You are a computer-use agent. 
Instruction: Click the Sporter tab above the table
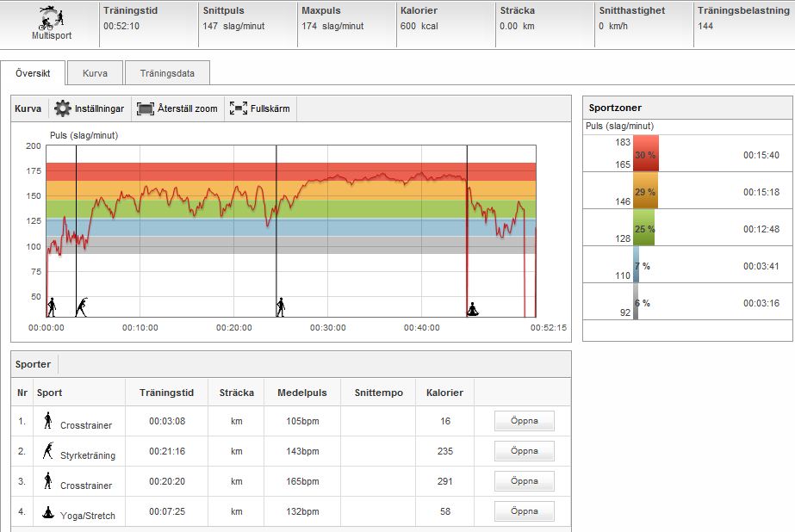pos(34,364)
